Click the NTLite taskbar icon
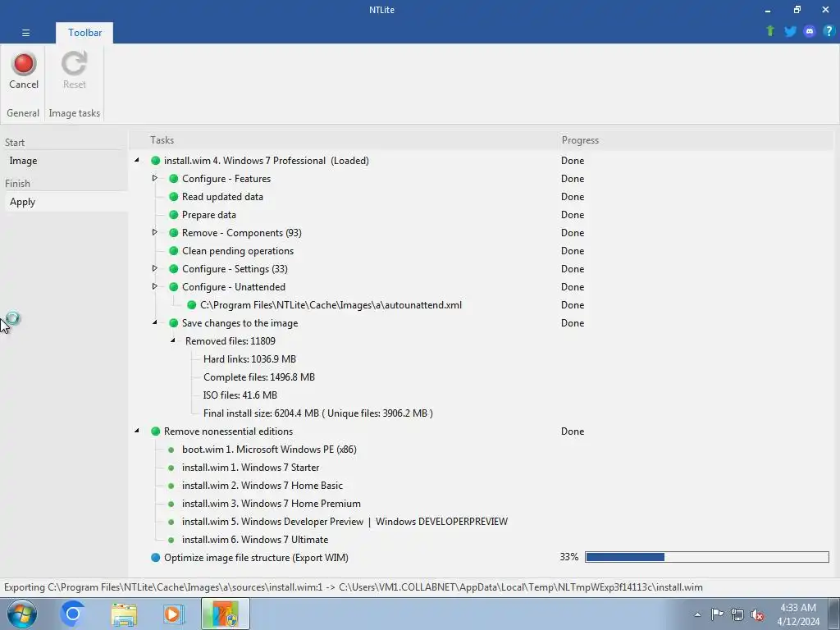Image resolution: width=840 pixels, height=630 pixels. point(226,614)
